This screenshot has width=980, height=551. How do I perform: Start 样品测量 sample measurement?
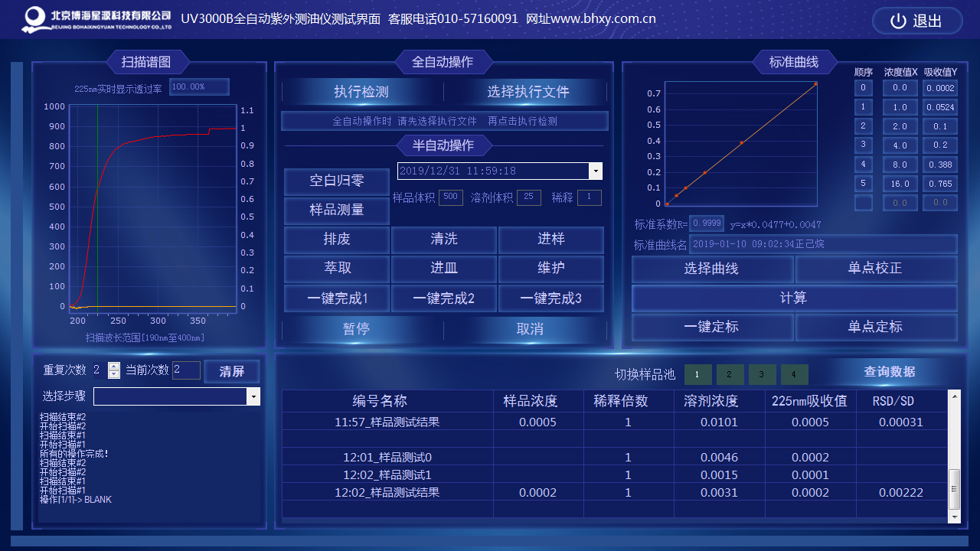pyautogui.click(x=336, y=210)
